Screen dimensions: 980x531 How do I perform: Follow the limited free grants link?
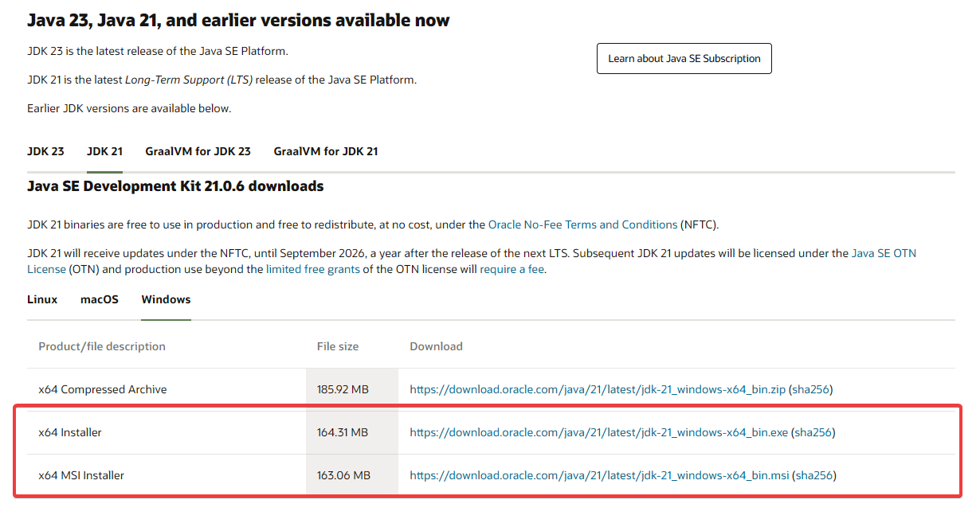click(x=313, y=270)
